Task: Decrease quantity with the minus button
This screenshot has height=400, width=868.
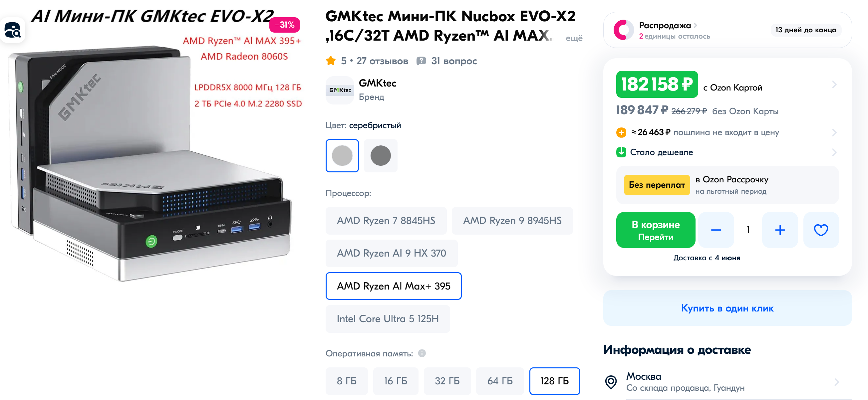Action: pos(716,230)
